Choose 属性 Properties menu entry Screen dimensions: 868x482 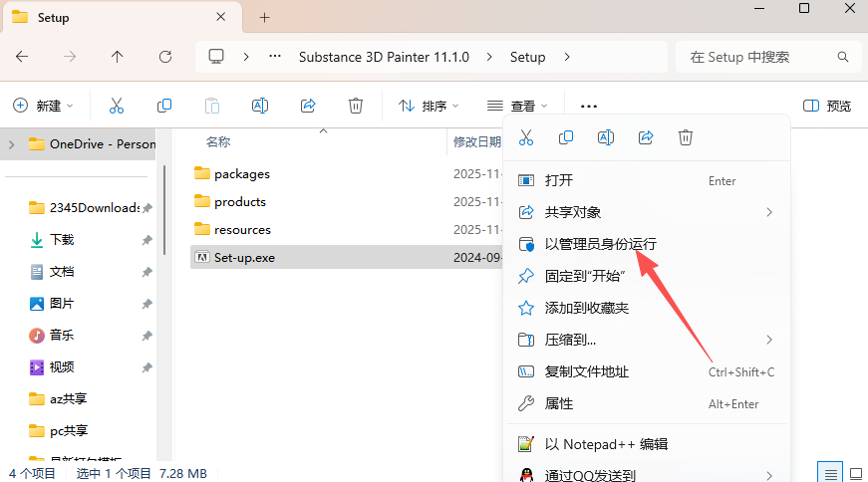pos(646,403)
